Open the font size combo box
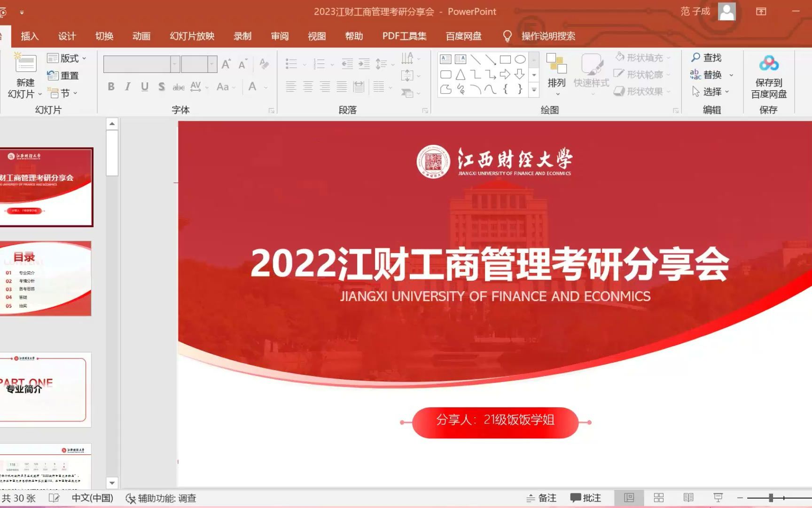 (x=199, y=64)
